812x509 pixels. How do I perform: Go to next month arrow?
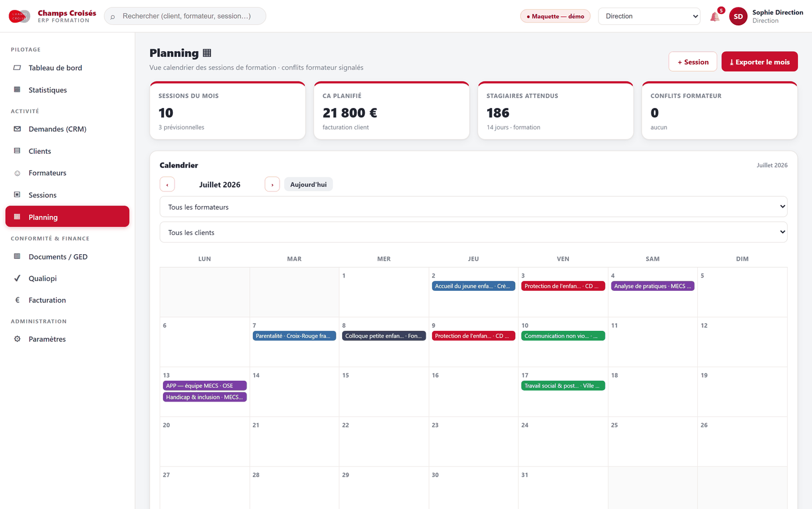272,185
